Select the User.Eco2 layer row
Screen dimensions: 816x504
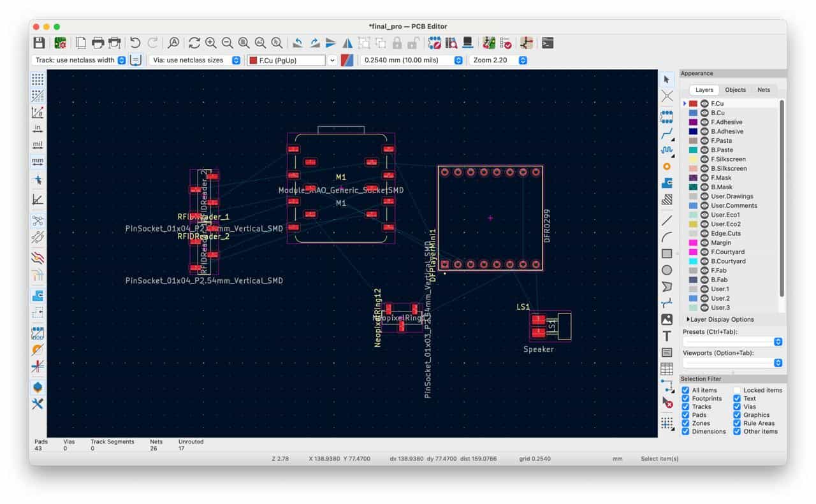(731, 224)
